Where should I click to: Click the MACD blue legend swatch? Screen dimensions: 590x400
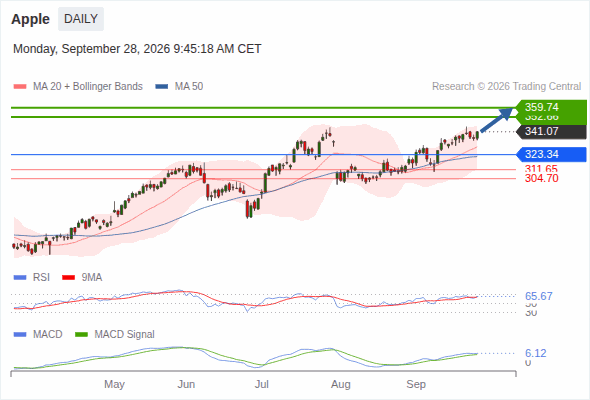click(20, 335)
